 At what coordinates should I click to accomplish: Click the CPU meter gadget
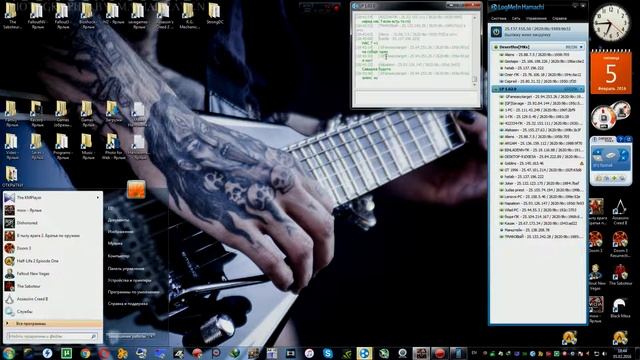click(605, 118)
